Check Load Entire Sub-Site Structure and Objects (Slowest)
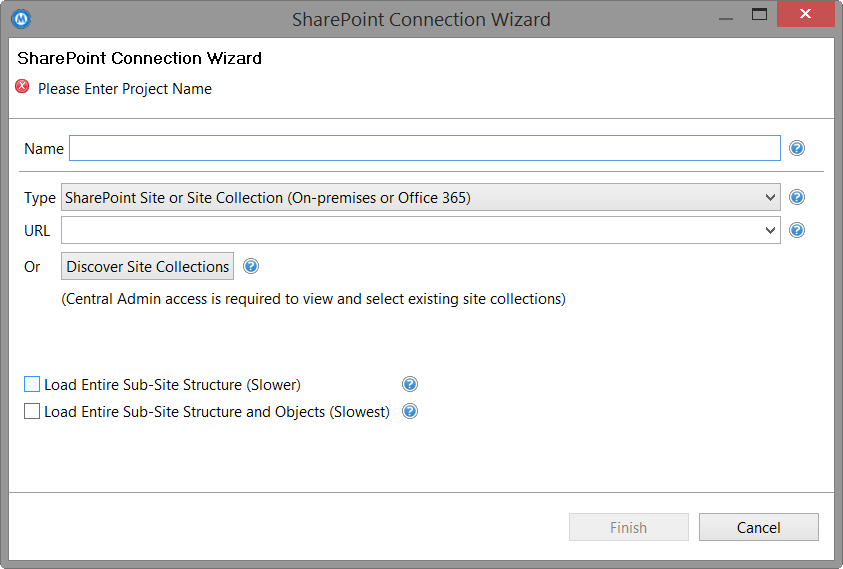This screenshot has height=569, width=843. [32, 411]
